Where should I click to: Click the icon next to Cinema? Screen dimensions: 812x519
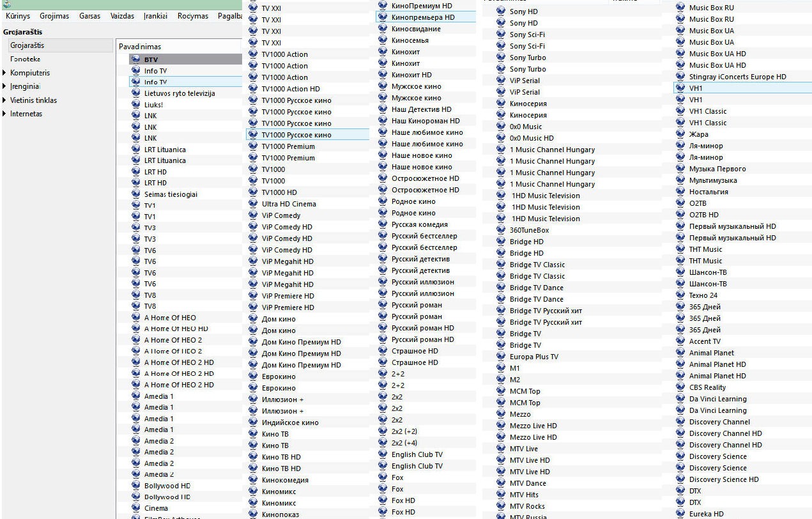coord(135,508)
